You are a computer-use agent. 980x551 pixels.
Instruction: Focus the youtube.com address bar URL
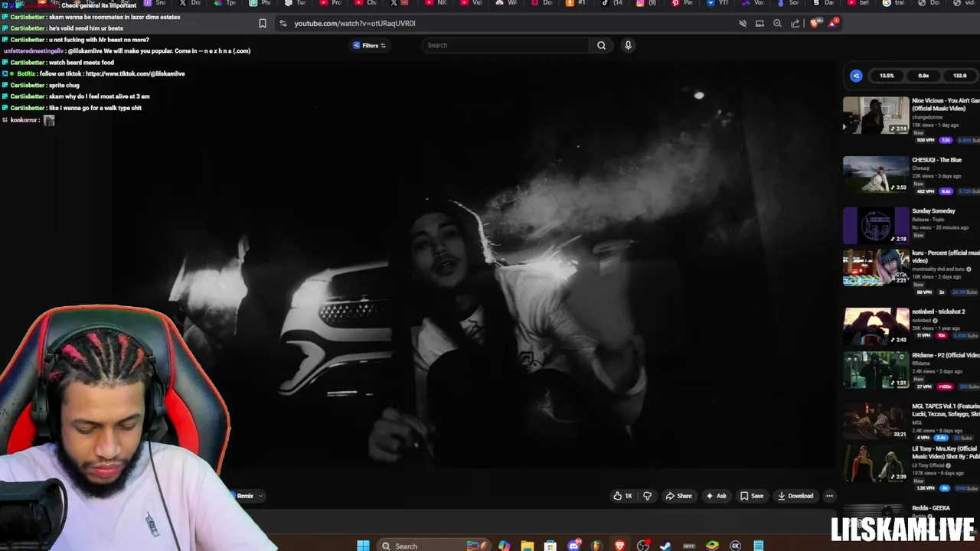(x=354, y=24)
